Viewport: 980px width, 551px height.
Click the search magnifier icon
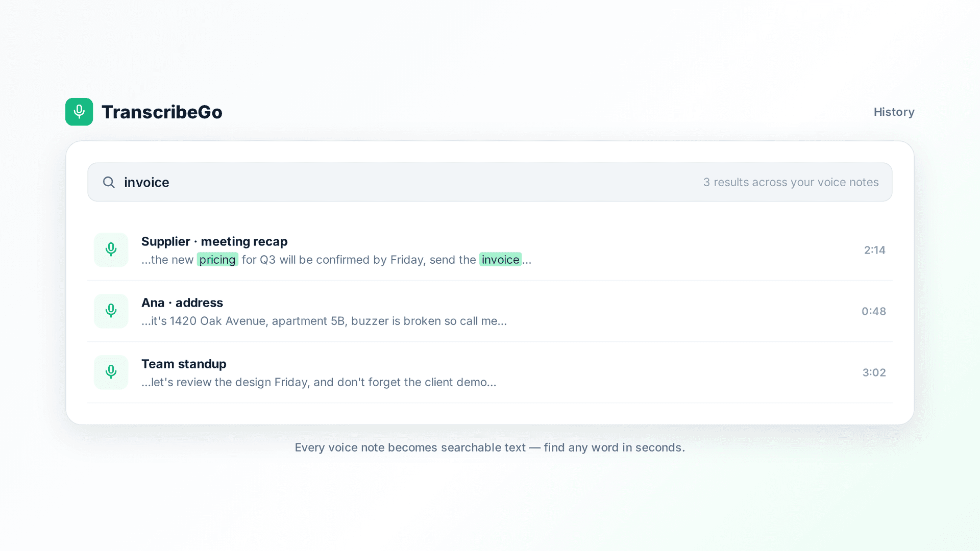coord(109,182)
